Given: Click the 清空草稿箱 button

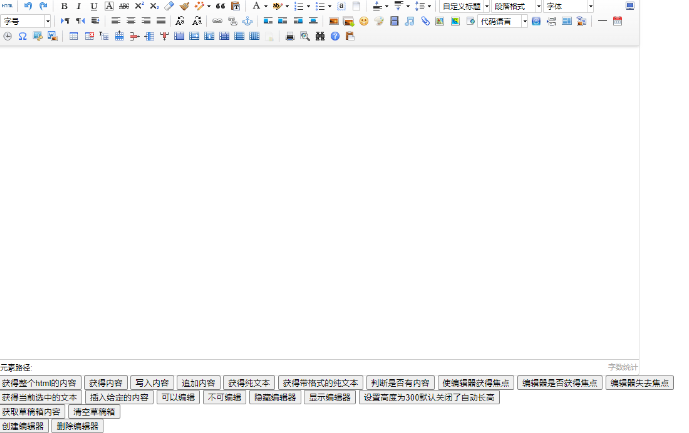Looking at the screenshot, I should [94, 412].
